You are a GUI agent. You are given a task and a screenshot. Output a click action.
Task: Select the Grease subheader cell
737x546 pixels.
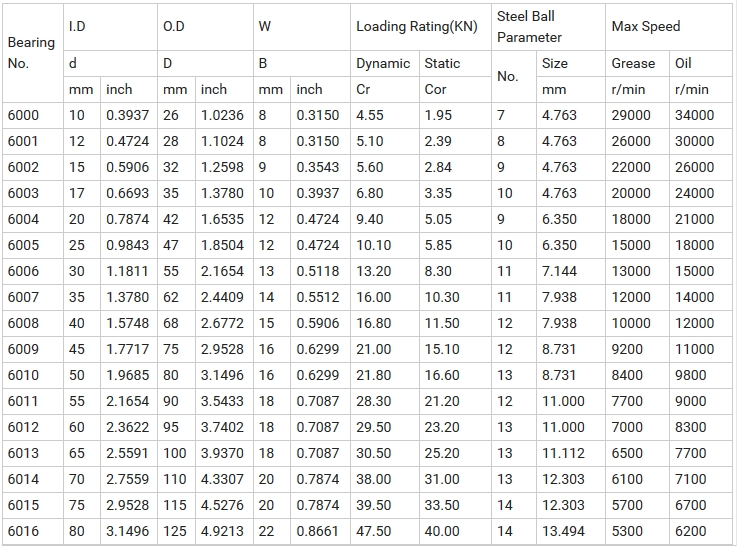tap(637, 63)
